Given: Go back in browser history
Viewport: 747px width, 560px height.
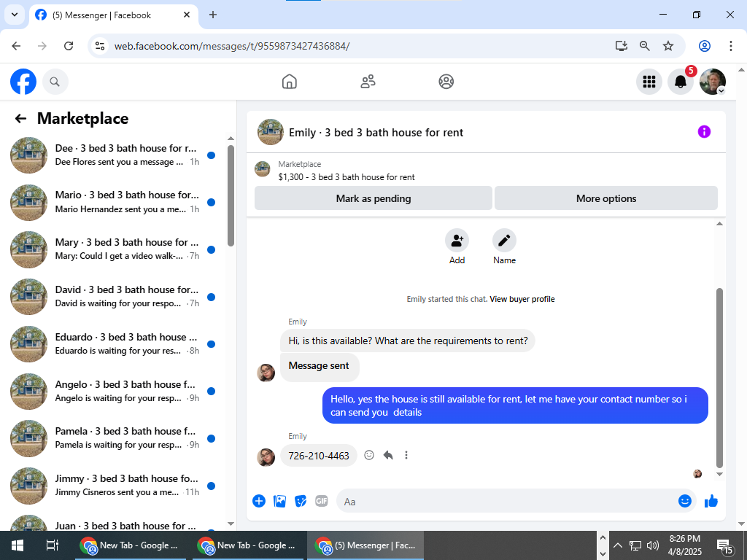Looking at the screenshot, I should (16, 46).
